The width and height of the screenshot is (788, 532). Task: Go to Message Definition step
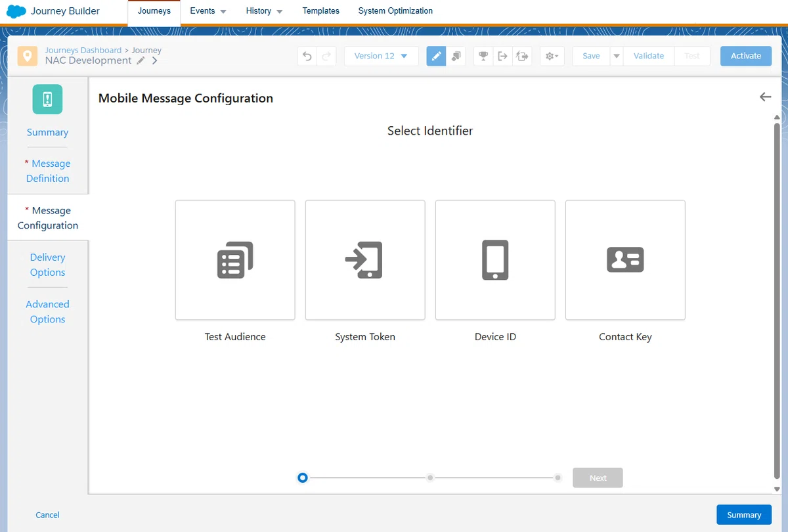tap(47, 171)
